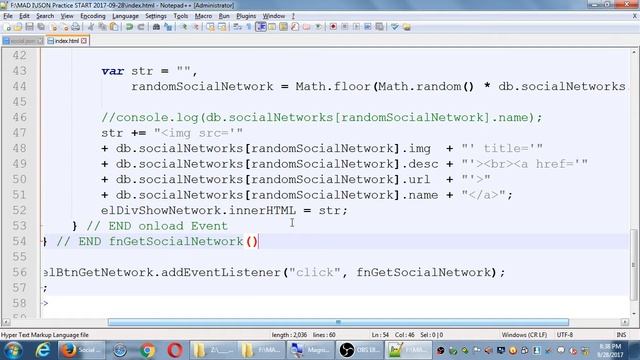Image resolution: width=640 pixels, height=360 pixels.
Task: Toggle the highlighted indent guide button
Action: (x=260, y=27)
